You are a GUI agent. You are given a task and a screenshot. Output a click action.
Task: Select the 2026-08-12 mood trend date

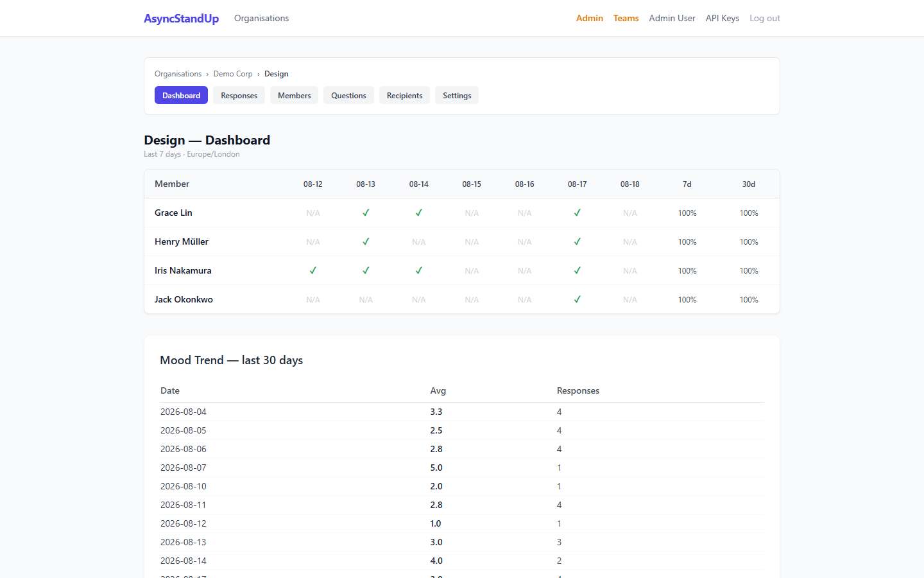(184, 523)
